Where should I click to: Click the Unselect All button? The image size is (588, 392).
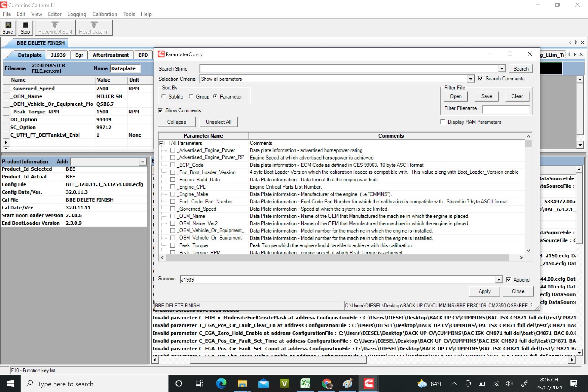(218, 122)
